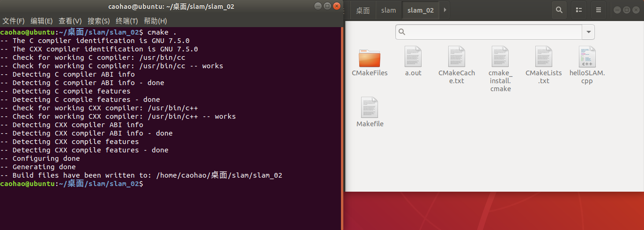The image size is (644, 230).
Task: Close the terminal window
Action: [x=336, y=7]
